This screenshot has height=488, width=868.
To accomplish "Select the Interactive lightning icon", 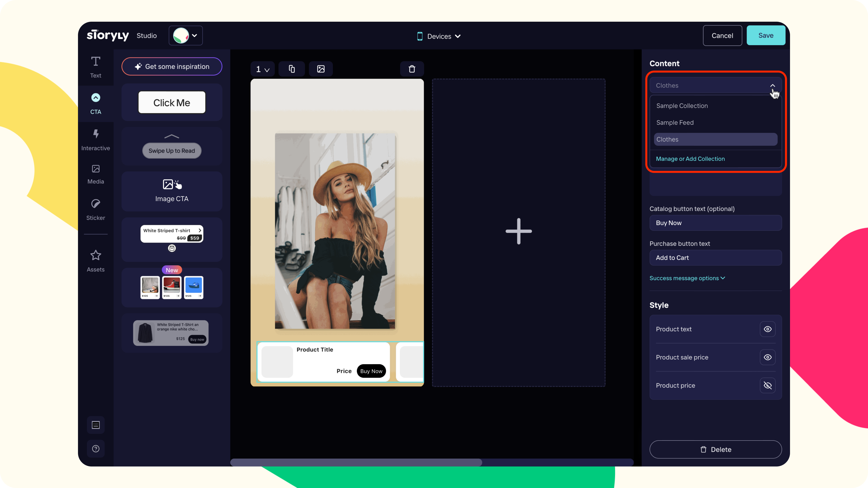I will pos(95,134).
